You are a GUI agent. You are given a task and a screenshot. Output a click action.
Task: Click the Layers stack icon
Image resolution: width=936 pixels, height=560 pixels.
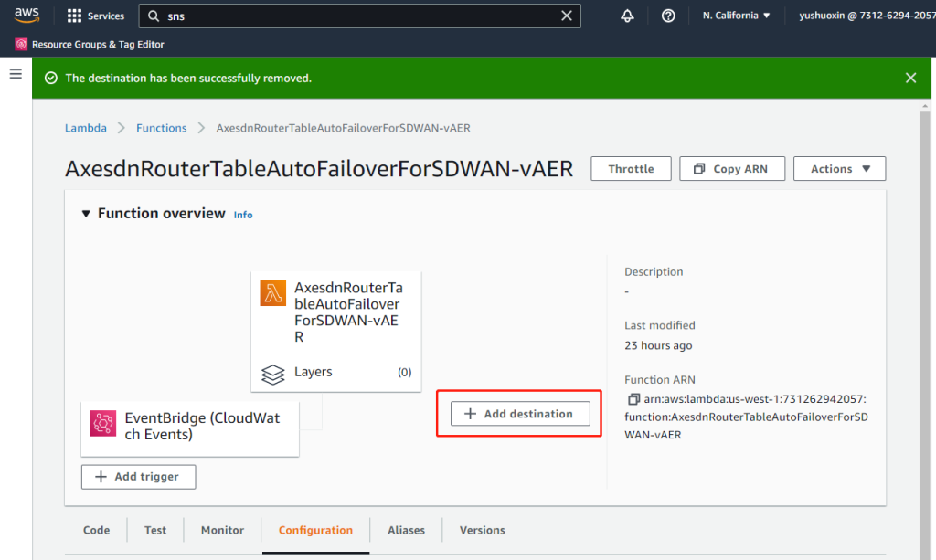coord(273,373)
